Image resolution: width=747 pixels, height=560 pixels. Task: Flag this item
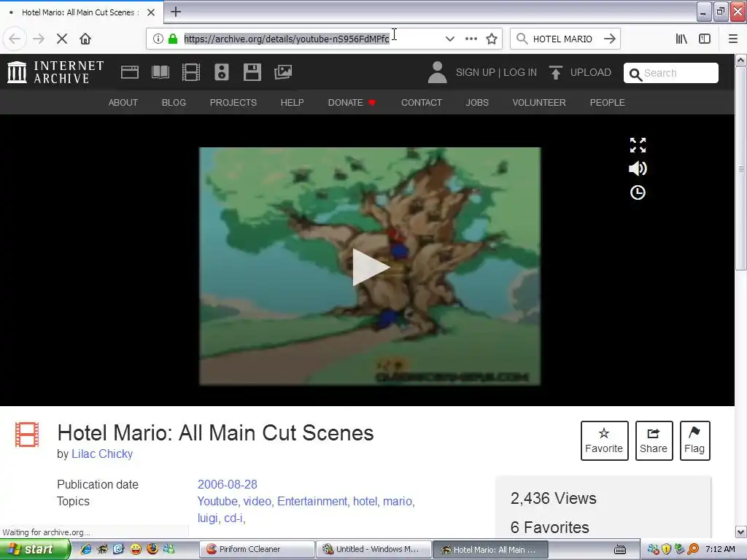tap(694, 440)
